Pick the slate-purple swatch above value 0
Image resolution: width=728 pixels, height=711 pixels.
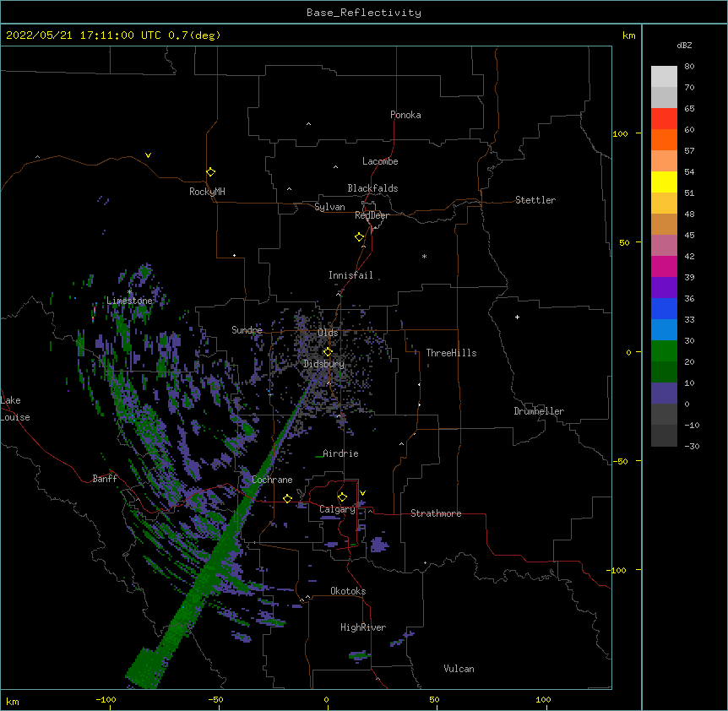[664, 393]
